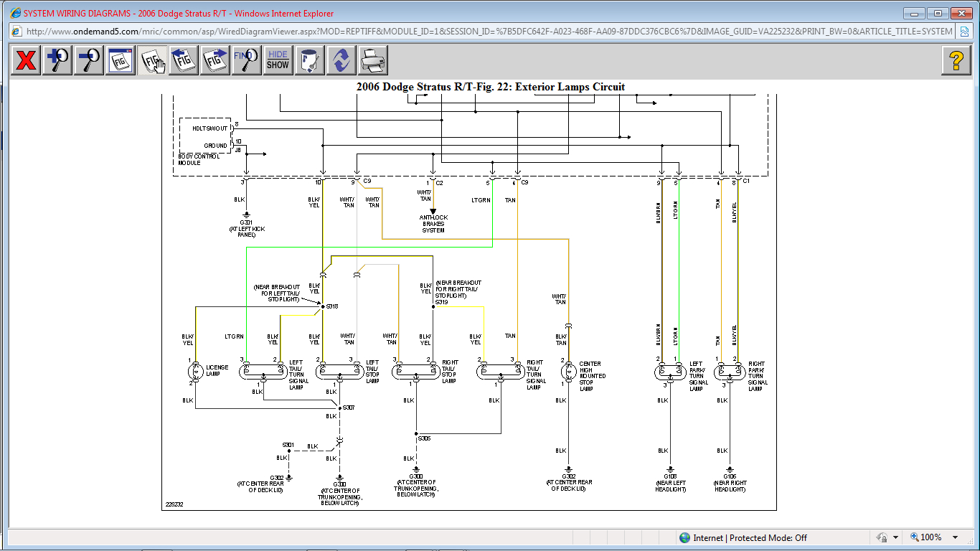Fit the figure to the window
This screenshot has height=551, width=980.
121,60
